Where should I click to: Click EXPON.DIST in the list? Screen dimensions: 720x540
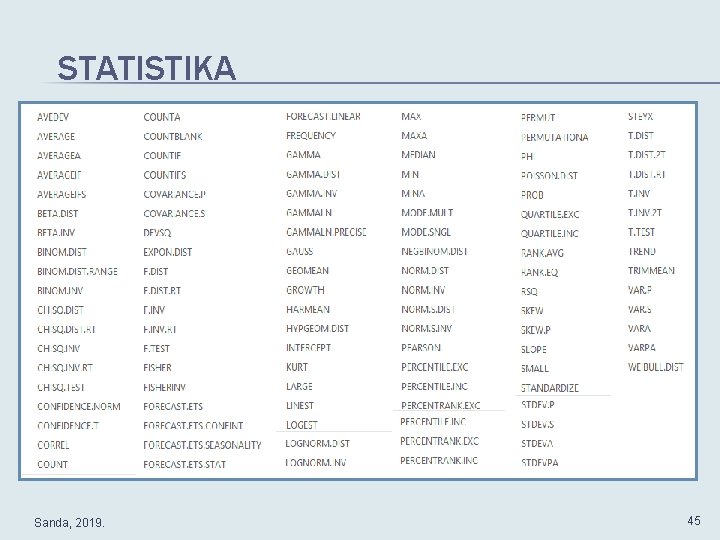(x=168, y=252)
